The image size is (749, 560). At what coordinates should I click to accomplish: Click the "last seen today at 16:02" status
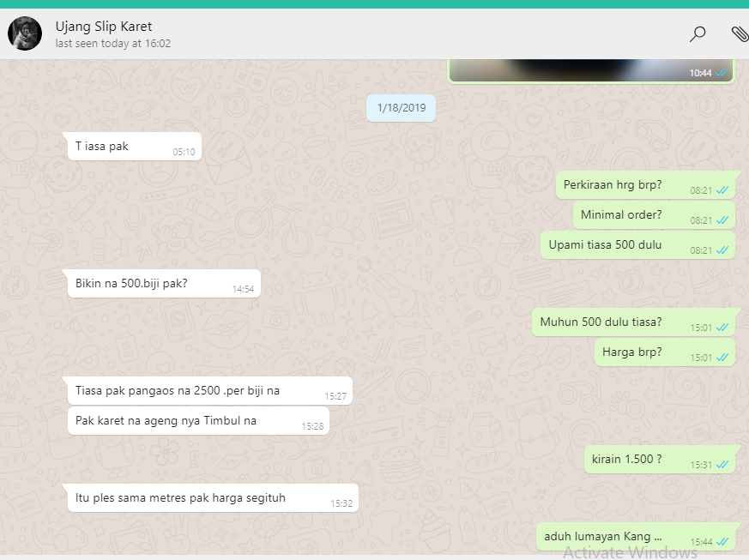click(x=112, y=44)
